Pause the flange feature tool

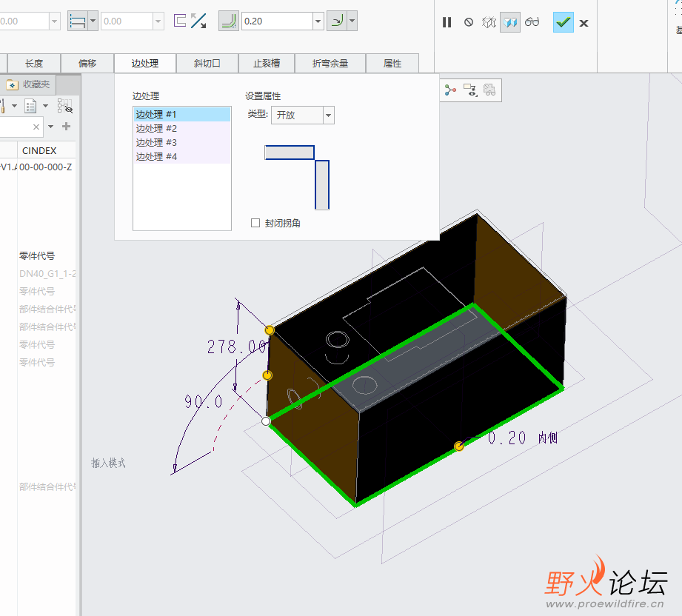coord(447,22)
